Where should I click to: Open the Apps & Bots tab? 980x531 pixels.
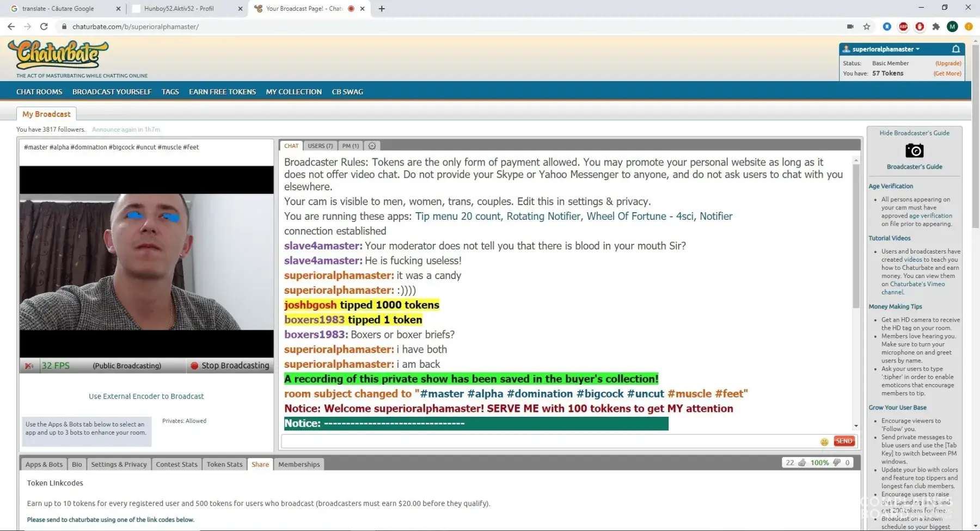tap(44, 464)
